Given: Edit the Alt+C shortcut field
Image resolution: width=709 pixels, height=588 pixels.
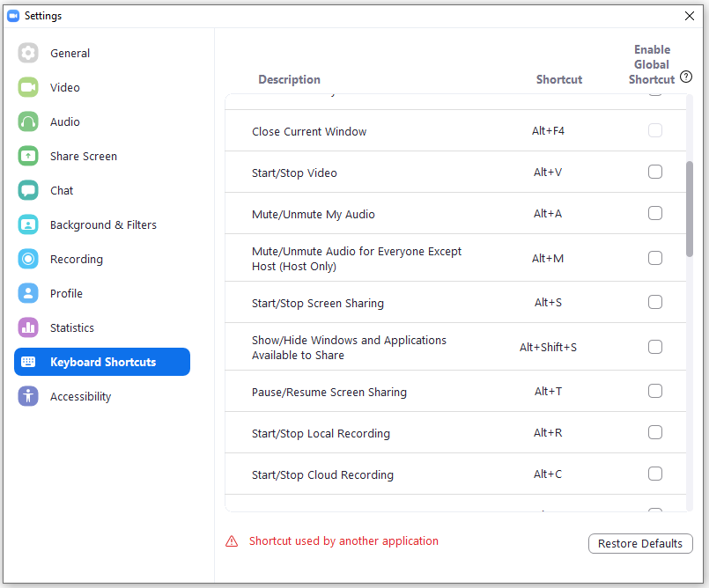Looking at the screenshot, I should [x=548, y=474].
